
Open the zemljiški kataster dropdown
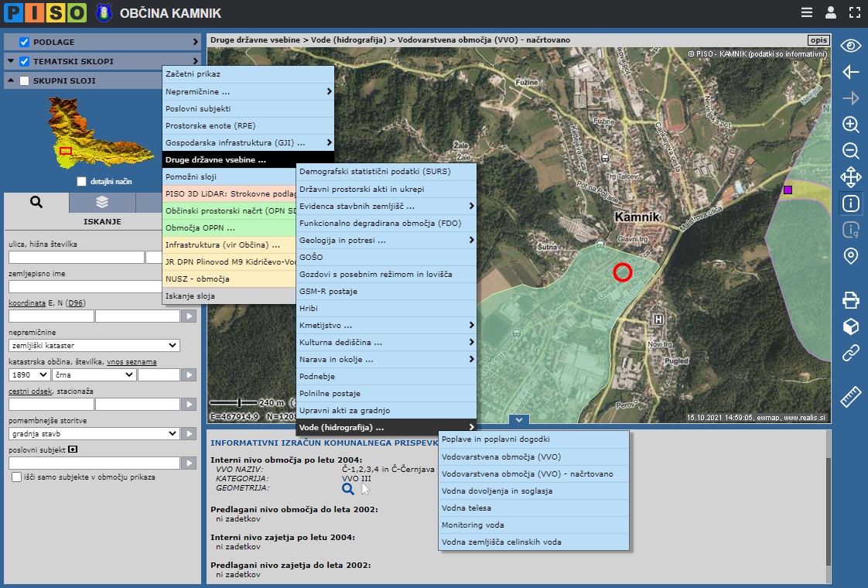pos(94,345)
